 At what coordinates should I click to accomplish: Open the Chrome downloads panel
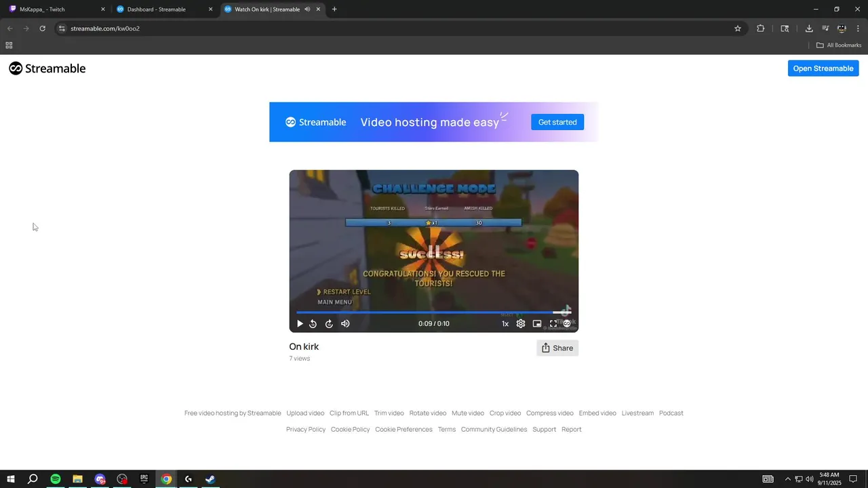coord(809,28)
